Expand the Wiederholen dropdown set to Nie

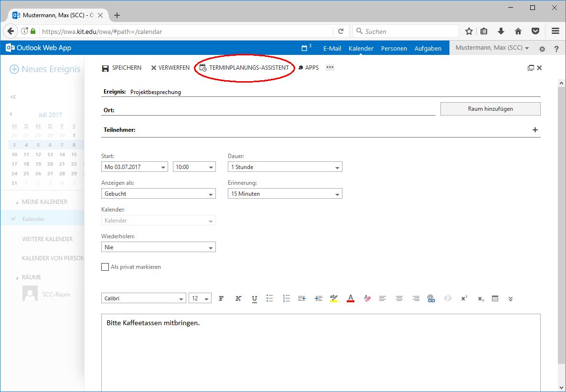[x=159, y=247]
